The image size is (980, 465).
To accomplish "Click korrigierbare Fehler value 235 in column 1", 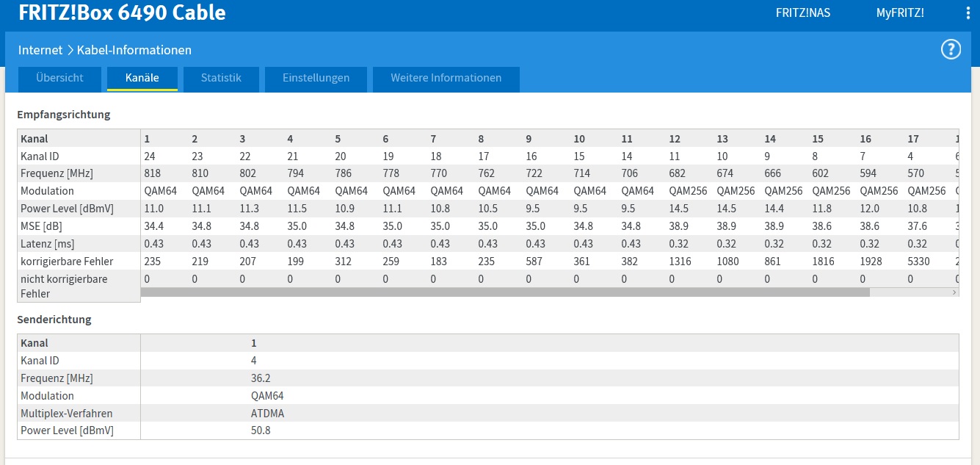I will coord(153,262).
